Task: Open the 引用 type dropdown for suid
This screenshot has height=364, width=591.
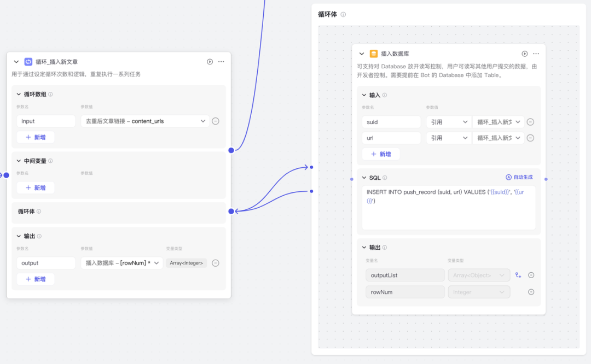Action: tap(448, 122)
